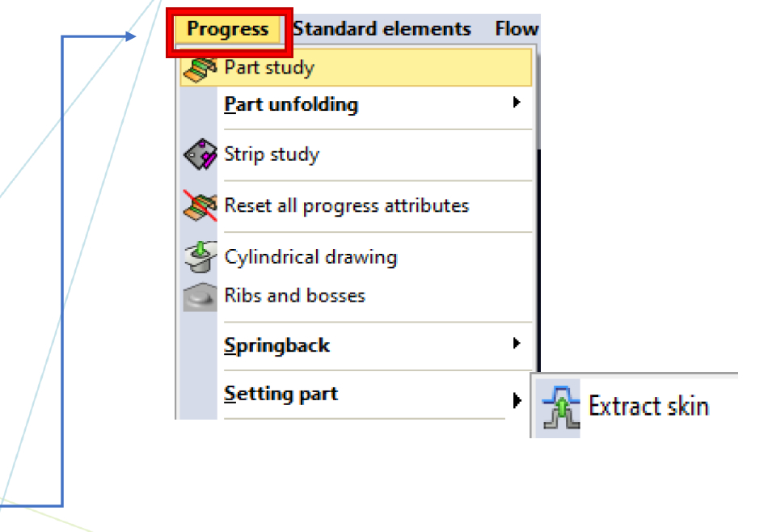Choose Springback in the menu

(276, 346)
